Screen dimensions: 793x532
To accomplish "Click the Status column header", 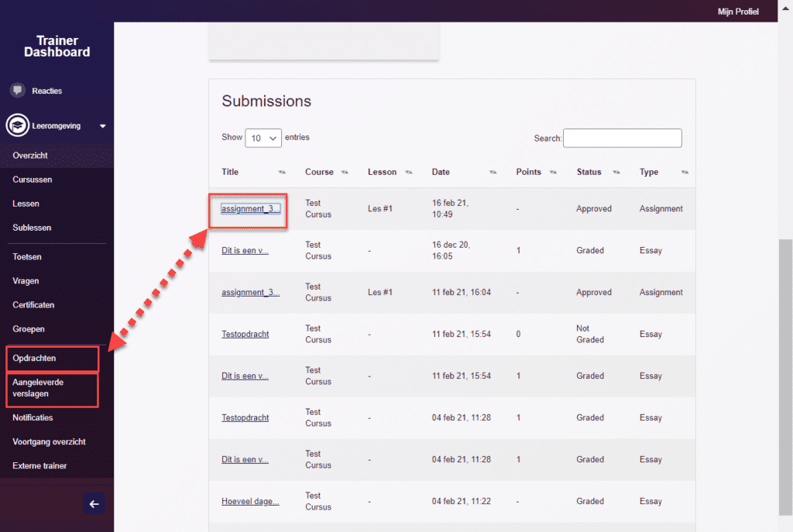I will click(x=589, y=172).
